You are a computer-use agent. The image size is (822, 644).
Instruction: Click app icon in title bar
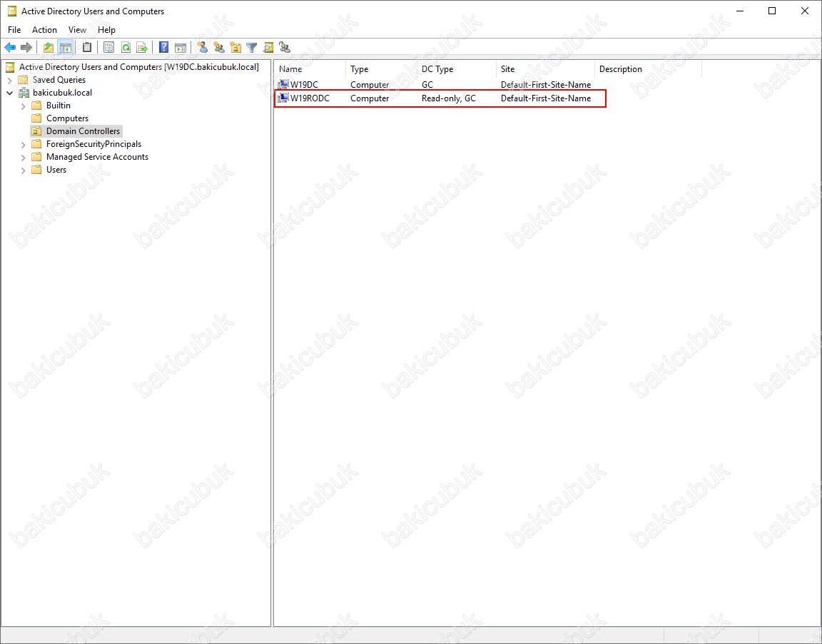[x=11, y=11]
